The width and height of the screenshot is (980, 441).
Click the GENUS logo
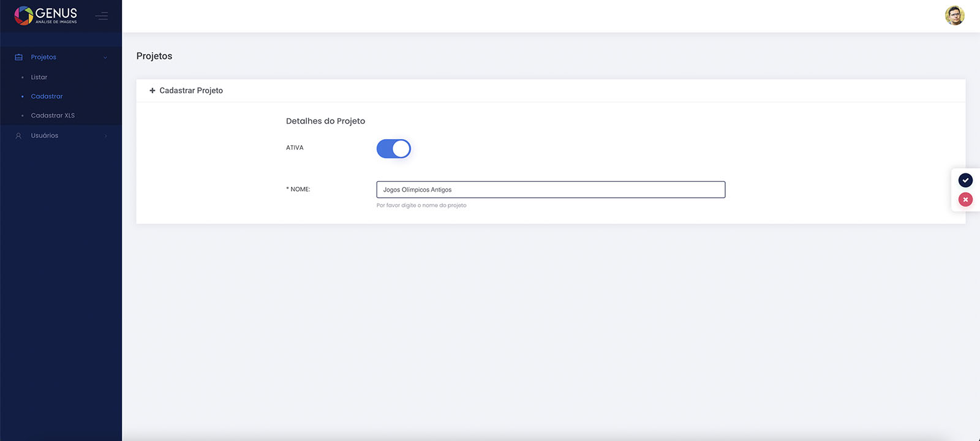coord(46,15)
